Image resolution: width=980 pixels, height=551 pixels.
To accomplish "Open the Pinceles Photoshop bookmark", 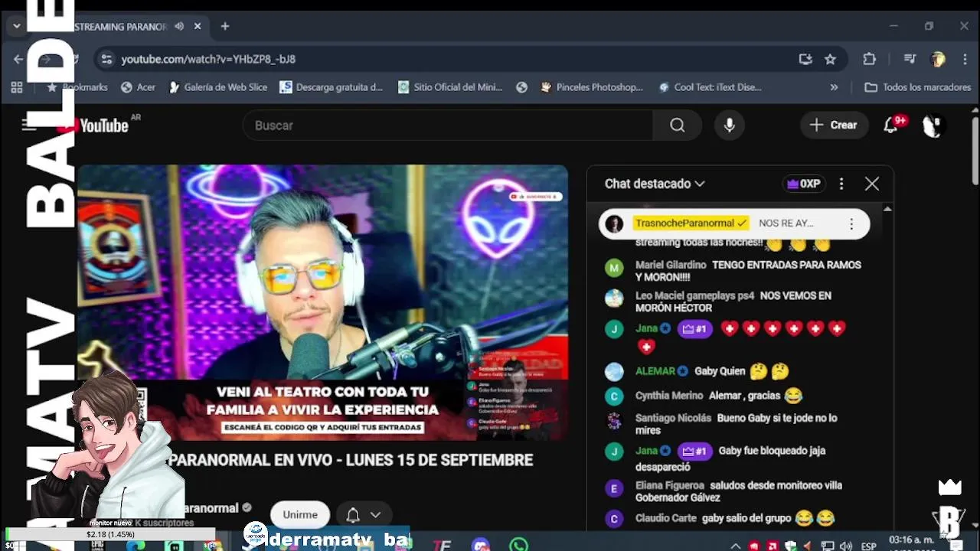I will tap(591, 87).
